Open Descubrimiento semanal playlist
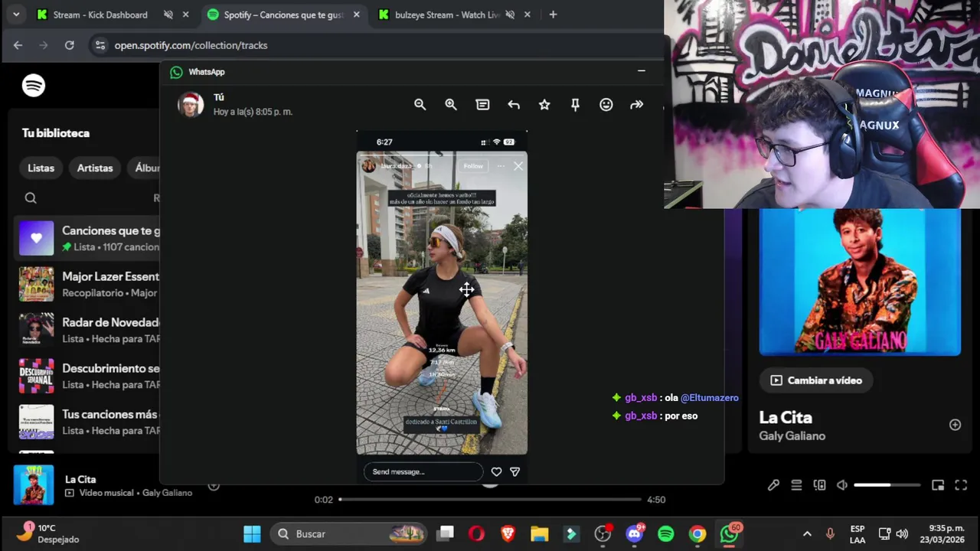The height and width of the screenshot is (551, 980). click(x=88, y=376)
